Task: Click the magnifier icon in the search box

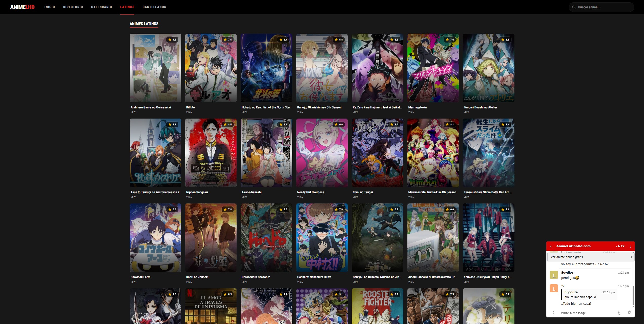Action: coord(574,7)
